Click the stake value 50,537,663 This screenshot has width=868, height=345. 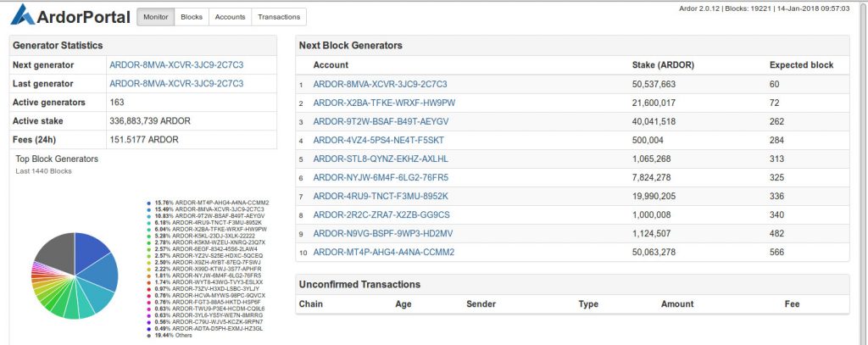(x=654, y=84)
